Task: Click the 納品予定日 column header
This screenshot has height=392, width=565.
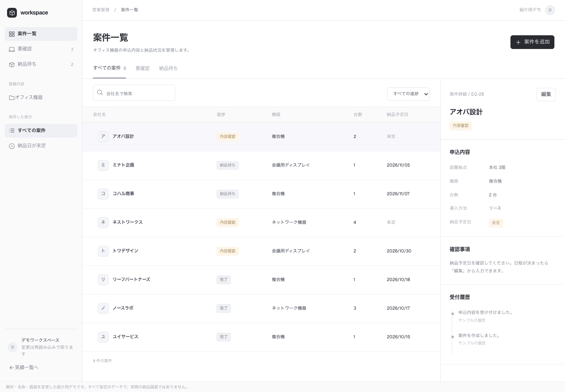Action: 397,114
